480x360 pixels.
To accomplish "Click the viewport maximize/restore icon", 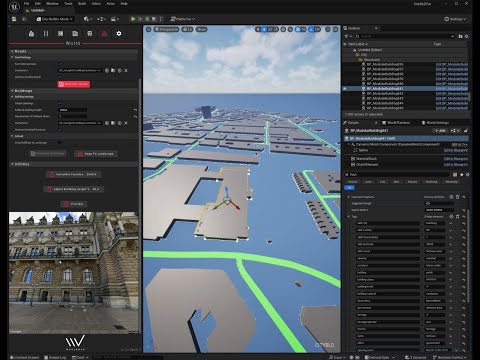I will click(335, 29).
